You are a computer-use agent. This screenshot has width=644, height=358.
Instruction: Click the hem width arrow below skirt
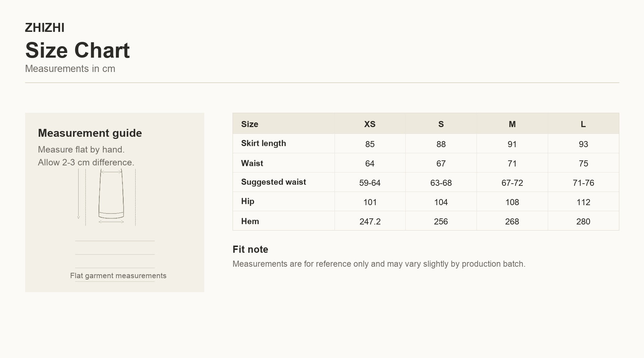(111, 222)
